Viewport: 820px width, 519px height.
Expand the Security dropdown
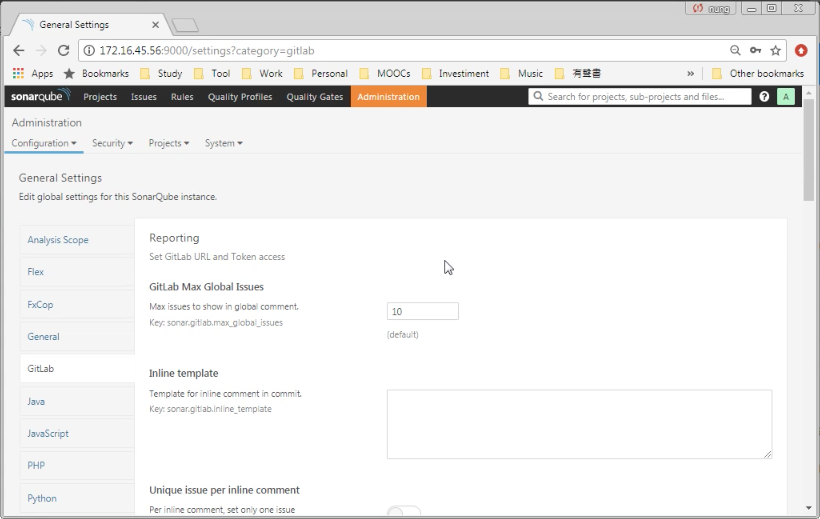tap(112, 143)
